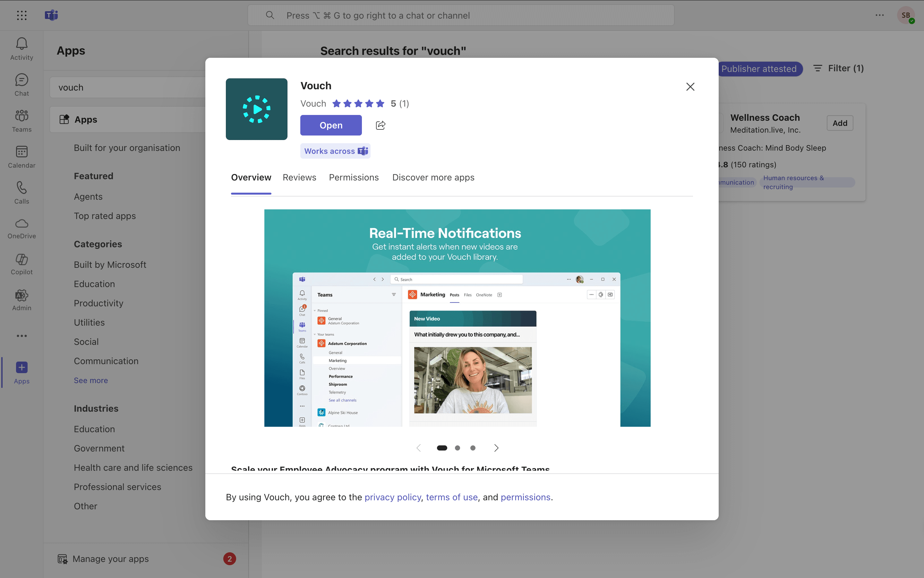
Task: Select Apps in the left rail
Action: point(22,373)
